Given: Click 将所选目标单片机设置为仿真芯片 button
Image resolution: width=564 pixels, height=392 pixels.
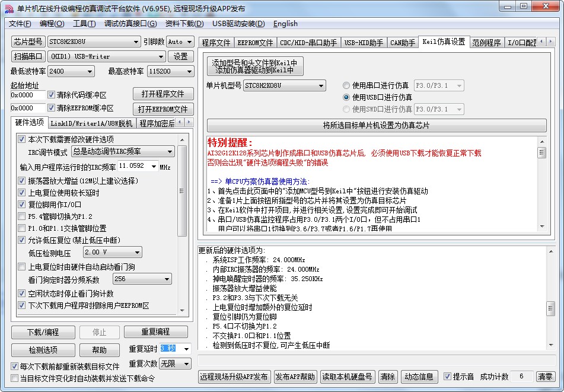Looking at the screenshot, I should click(376, 126).
